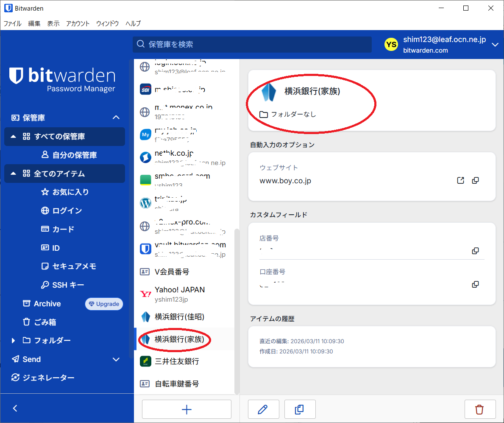The width and height of the screenshot is (504, 423).
Task: Open the account switcher dropdown
Action: pyautogui.click(x=495, y=45)
